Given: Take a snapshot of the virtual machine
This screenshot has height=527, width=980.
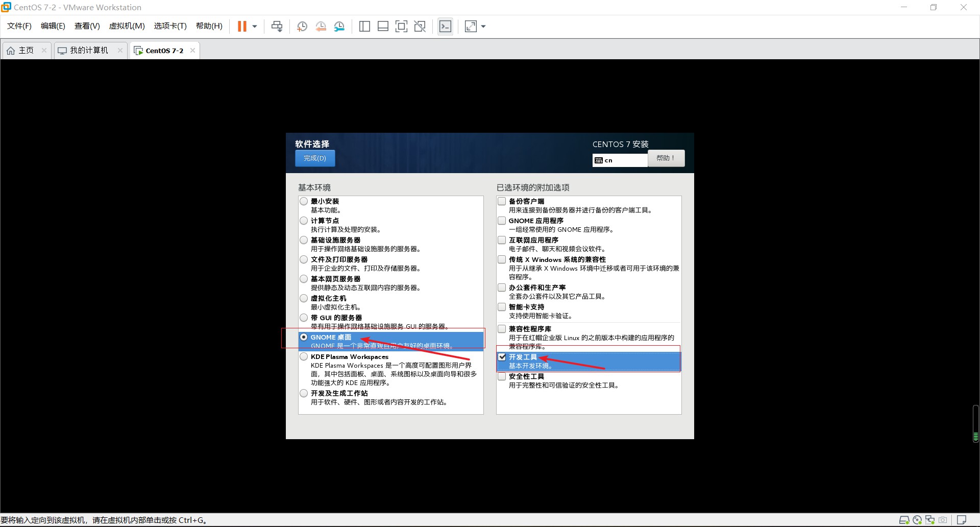Looking at the screenshot, I should tap(302, 27).
